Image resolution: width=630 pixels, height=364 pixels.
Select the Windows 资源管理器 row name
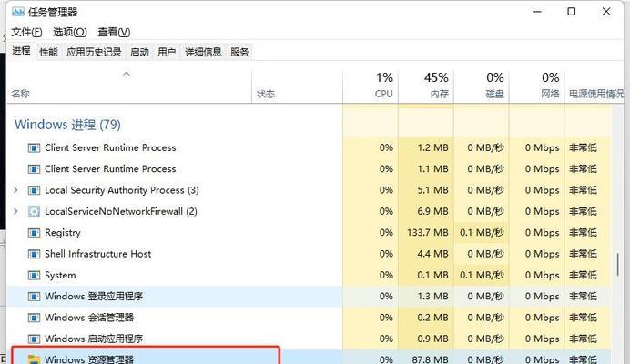pyautogui.click(x=89, y=359)
